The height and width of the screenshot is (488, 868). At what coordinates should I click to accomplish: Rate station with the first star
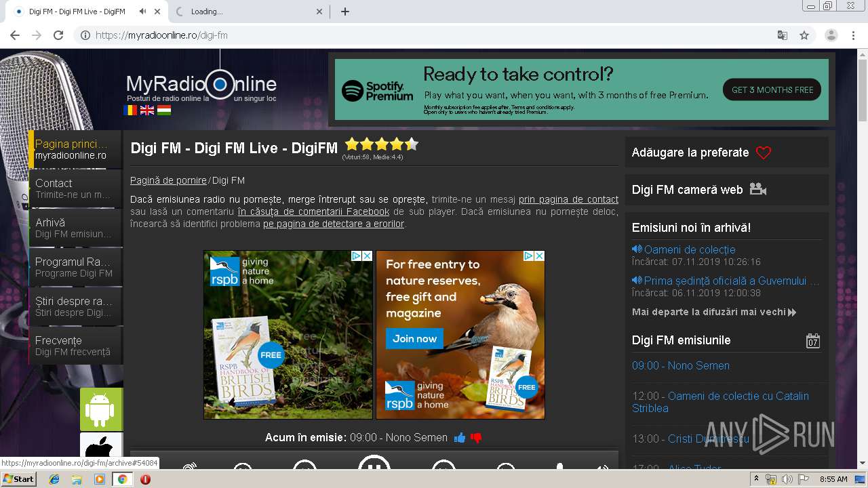352,144
